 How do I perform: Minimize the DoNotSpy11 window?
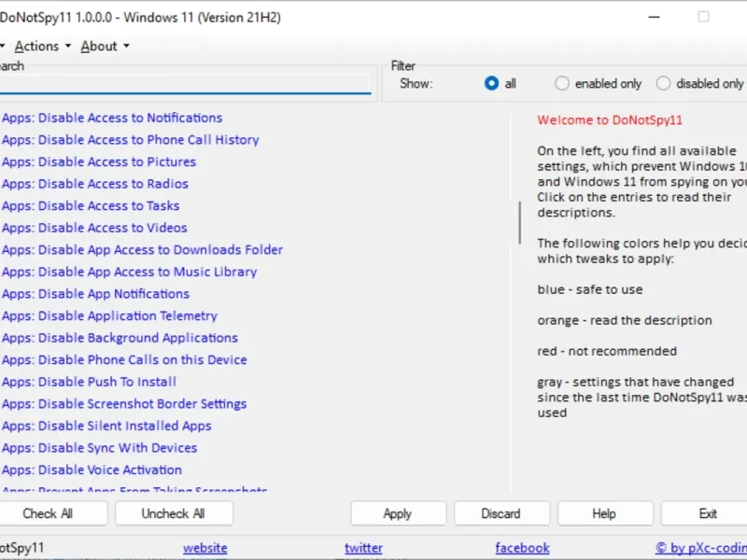point(655,17)
